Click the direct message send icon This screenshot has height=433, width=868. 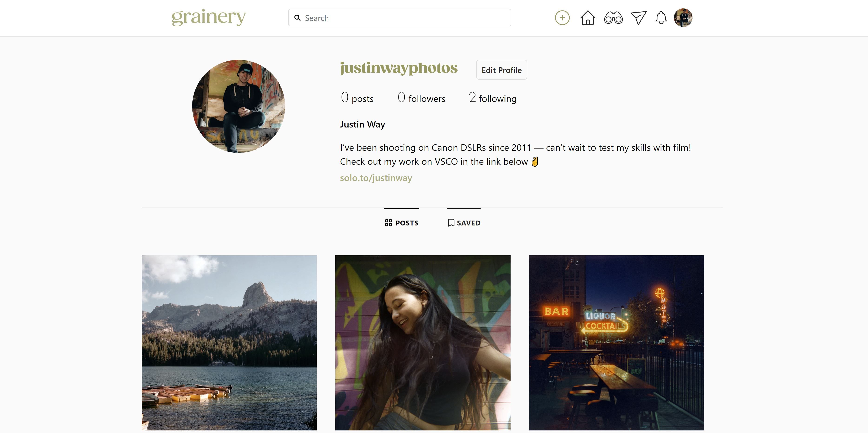pyautogui.click(x=638, y=17)
